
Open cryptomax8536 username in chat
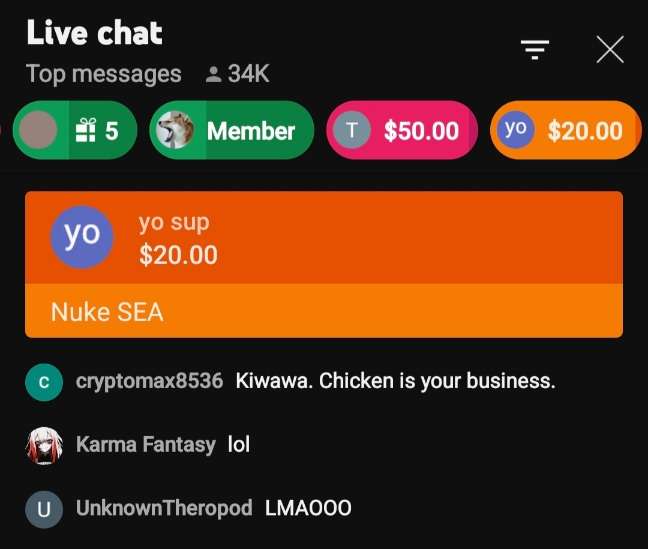coord(149,381)
